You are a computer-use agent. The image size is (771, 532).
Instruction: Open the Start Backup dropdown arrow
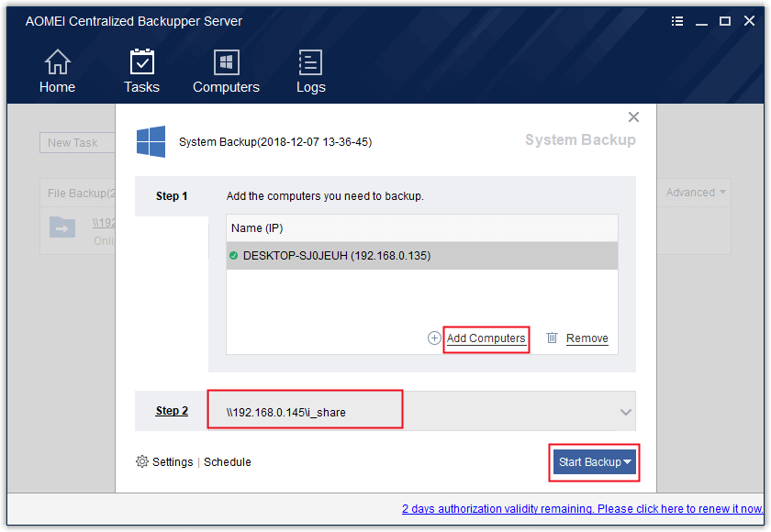[628, 462]
